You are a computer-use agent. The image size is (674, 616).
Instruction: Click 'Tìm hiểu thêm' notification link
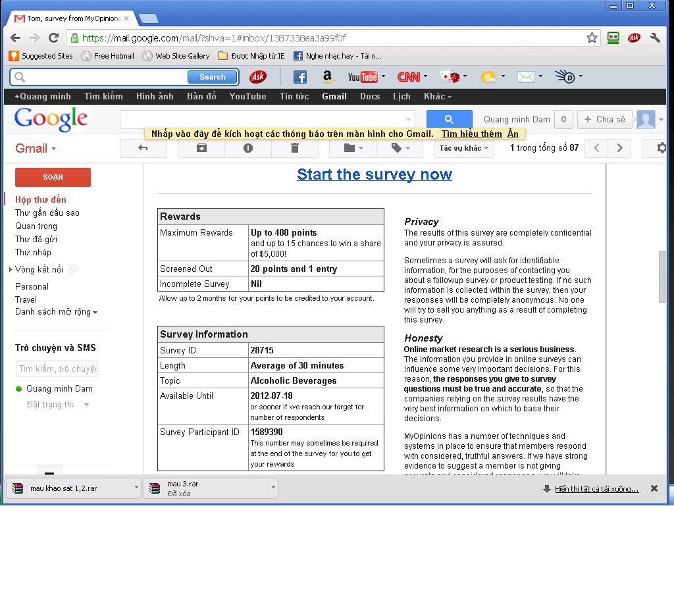tap(471, 134)
